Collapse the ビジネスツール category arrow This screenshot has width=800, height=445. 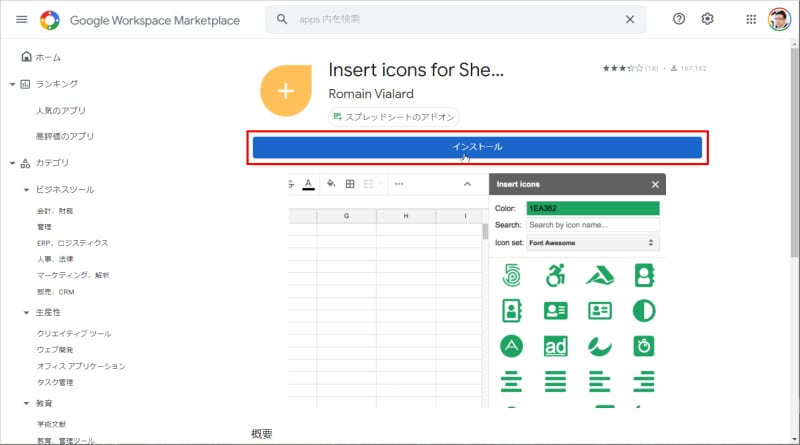pos(26,190)
